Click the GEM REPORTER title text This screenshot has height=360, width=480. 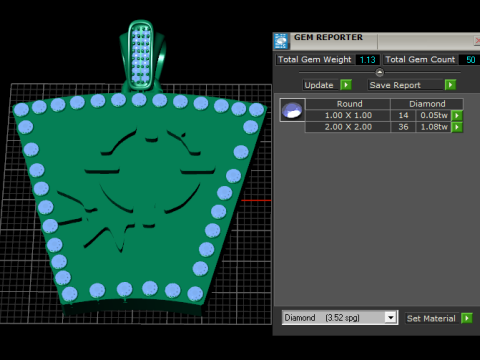(328, 37)
